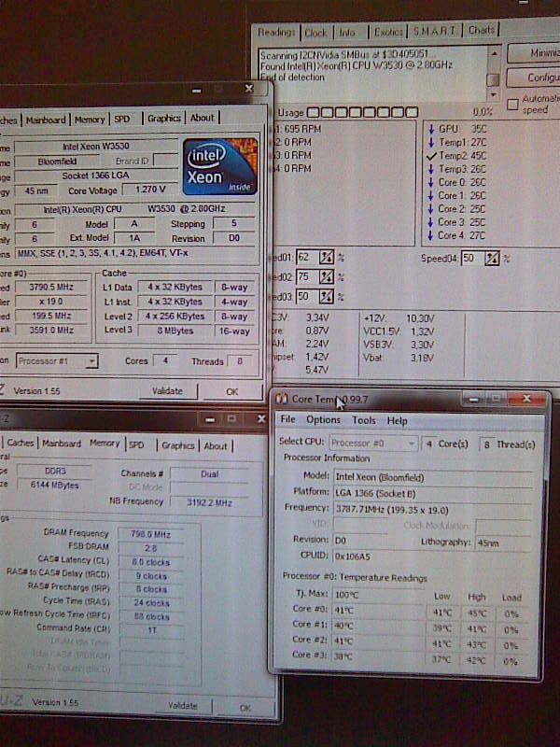This screenshot has height=747, width=560.
Task: Click the Speed02 spinner arrows in SpeedFan
Action: point(326,276)
